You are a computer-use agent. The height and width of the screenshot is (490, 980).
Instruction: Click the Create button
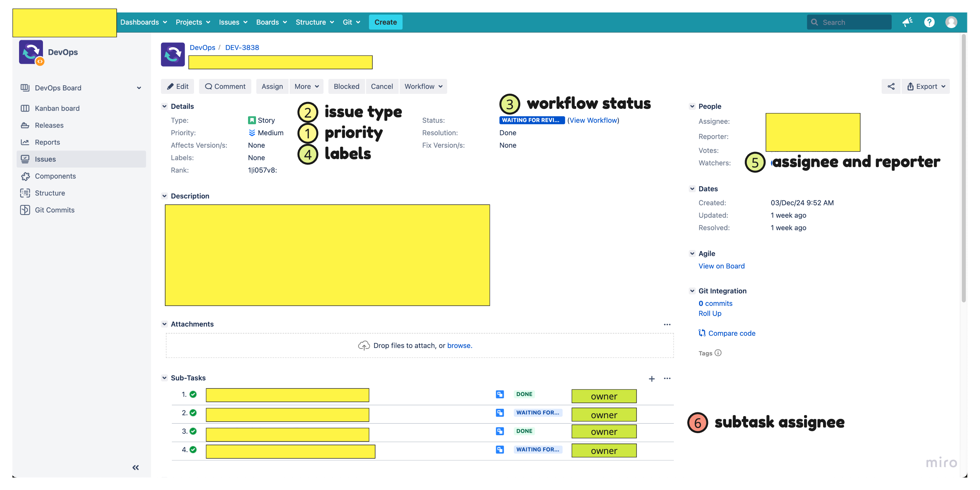[x=385, y=22]
